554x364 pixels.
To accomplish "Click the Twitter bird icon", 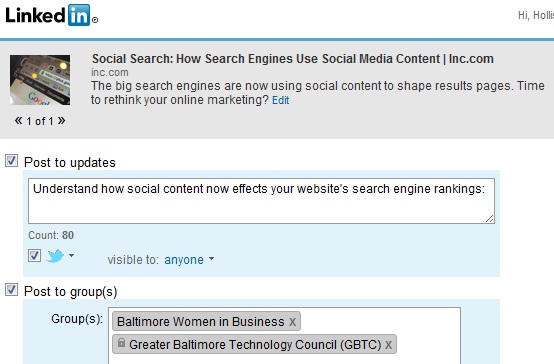I will click(55, 256).
